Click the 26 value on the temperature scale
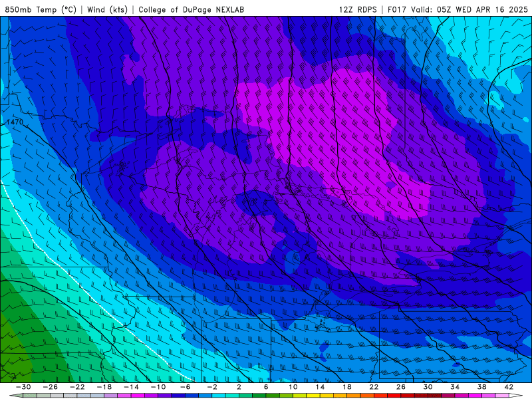Image resolution: width=532 pixels, height=399 pixels. point(401,387)
